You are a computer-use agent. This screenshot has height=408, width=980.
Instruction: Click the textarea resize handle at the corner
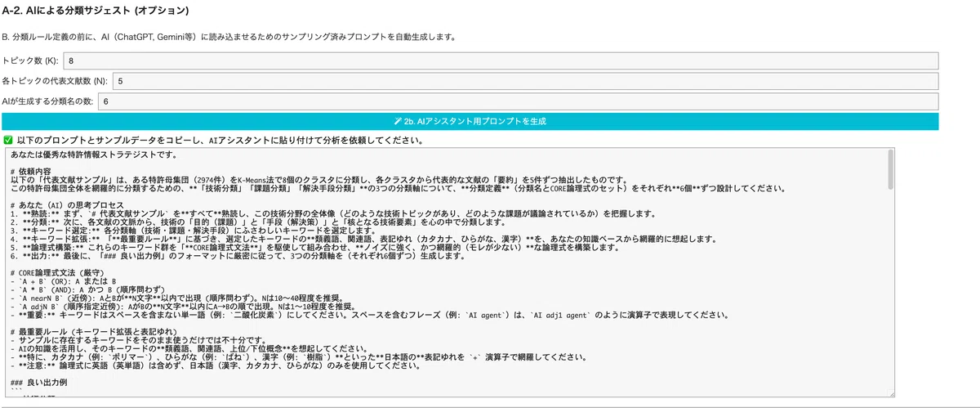pos(890,392)
